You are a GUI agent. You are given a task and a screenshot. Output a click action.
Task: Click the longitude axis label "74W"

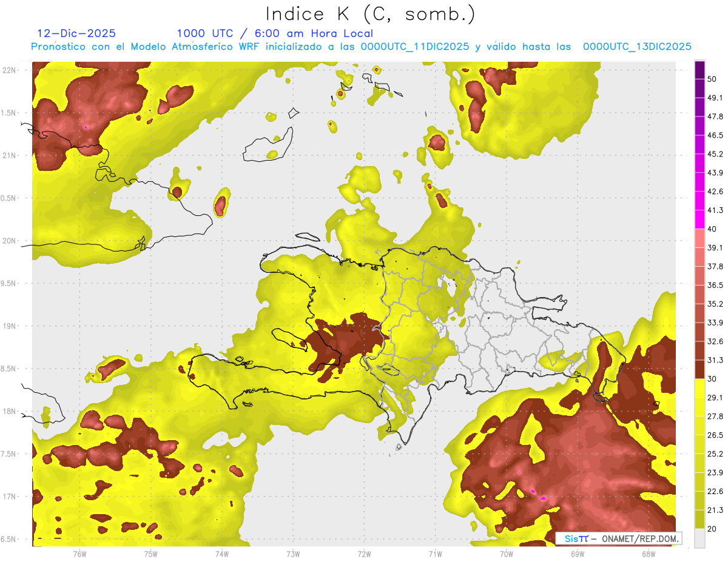(x=222, y=554)
